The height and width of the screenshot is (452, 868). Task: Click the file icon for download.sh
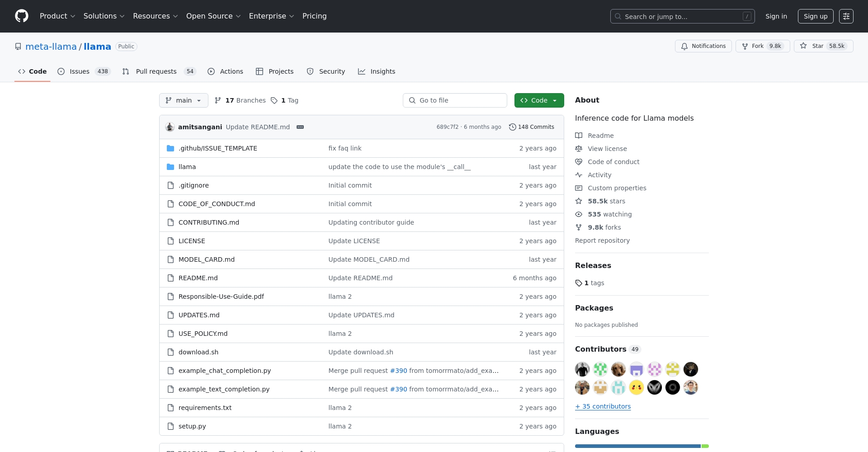170,352
